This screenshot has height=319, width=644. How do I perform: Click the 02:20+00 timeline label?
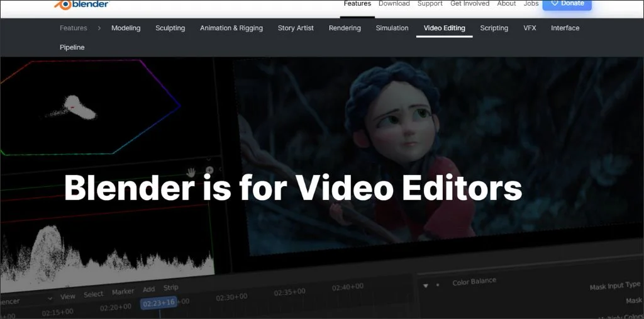pos(116,307)
